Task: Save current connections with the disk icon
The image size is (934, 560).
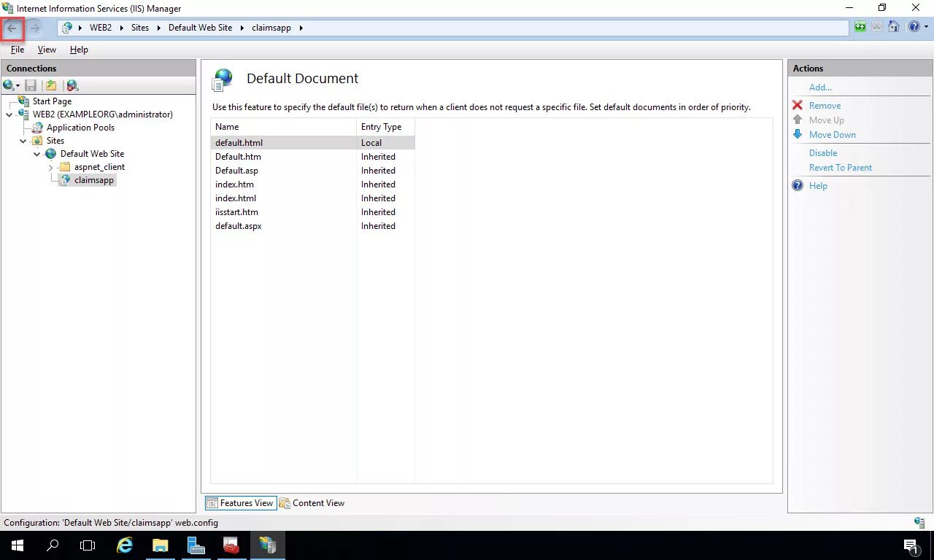Action: tap(31, 85)
